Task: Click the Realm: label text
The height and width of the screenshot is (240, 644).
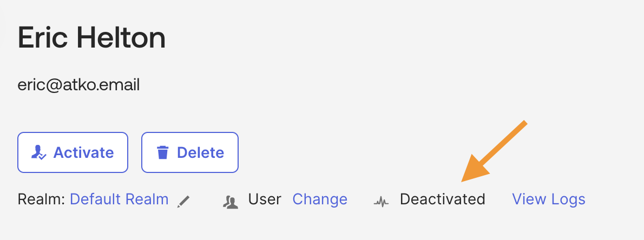Action: point(41,199)
